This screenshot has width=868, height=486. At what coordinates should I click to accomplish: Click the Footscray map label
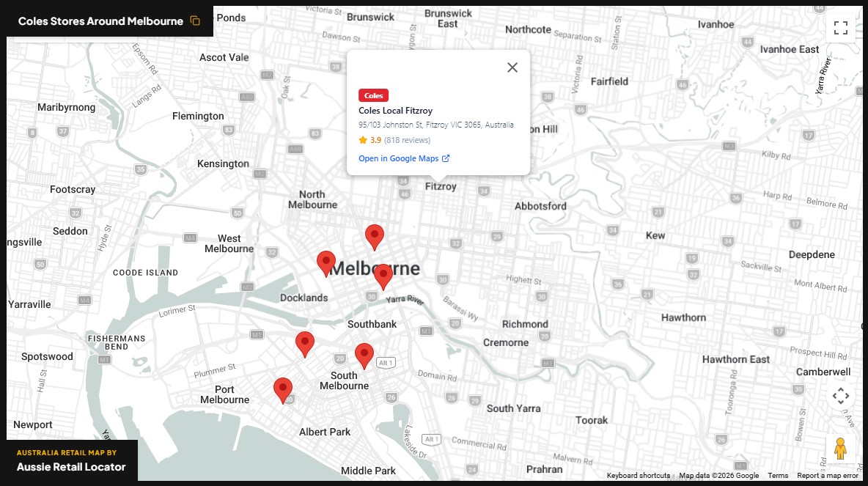point(73,189)
